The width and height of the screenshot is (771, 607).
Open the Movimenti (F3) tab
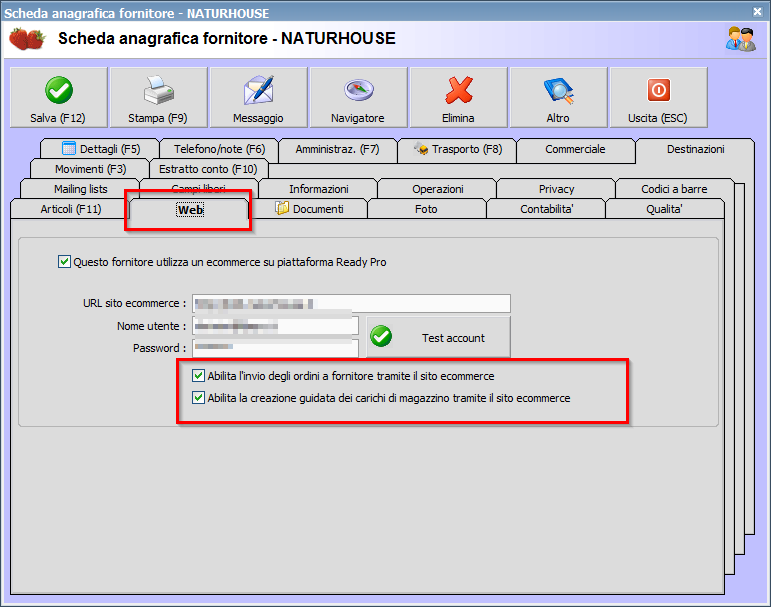[90, 169]
